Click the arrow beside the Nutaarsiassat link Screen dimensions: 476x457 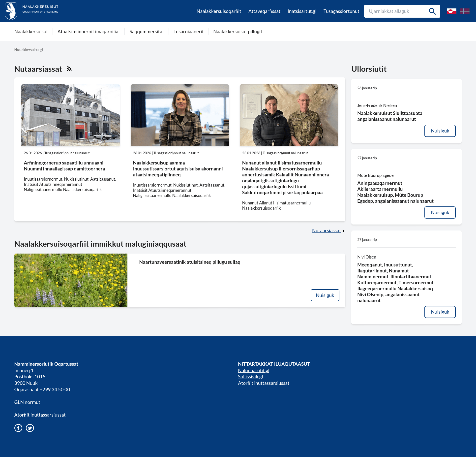pyautogui.click(x=344, y=231)
